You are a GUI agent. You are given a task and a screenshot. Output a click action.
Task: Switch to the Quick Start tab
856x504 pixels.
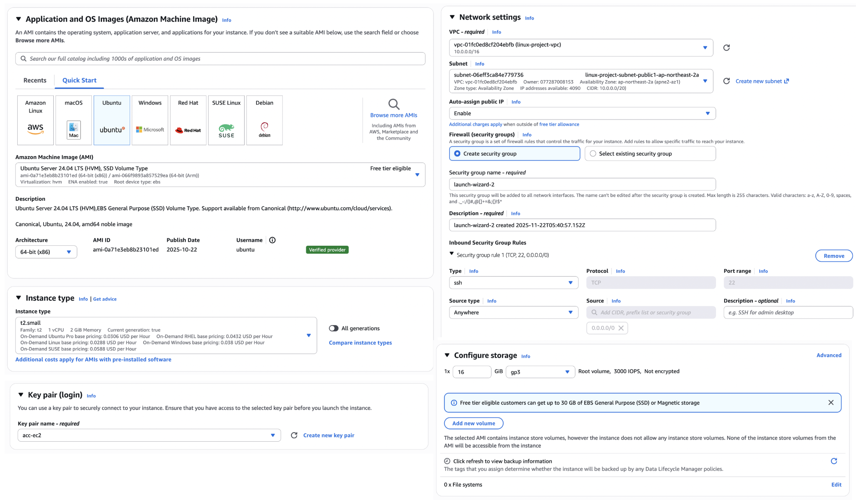click(79, 80)
